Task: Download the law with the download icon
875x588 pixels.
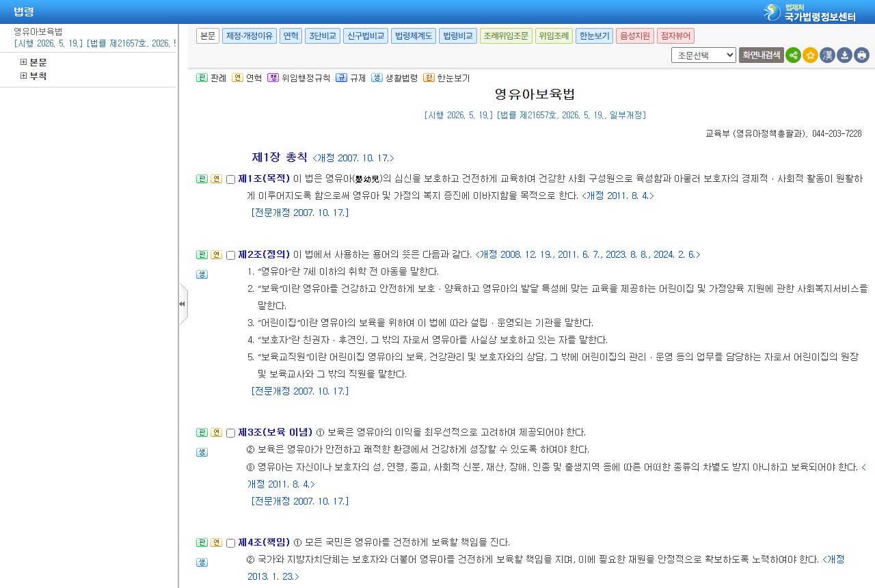Action: 844,55
